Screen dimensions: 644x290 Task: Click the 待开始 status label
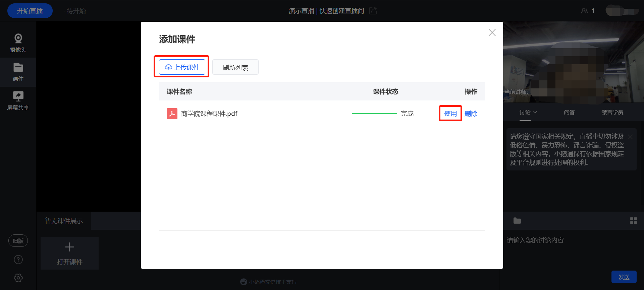(x=76, y=11)
